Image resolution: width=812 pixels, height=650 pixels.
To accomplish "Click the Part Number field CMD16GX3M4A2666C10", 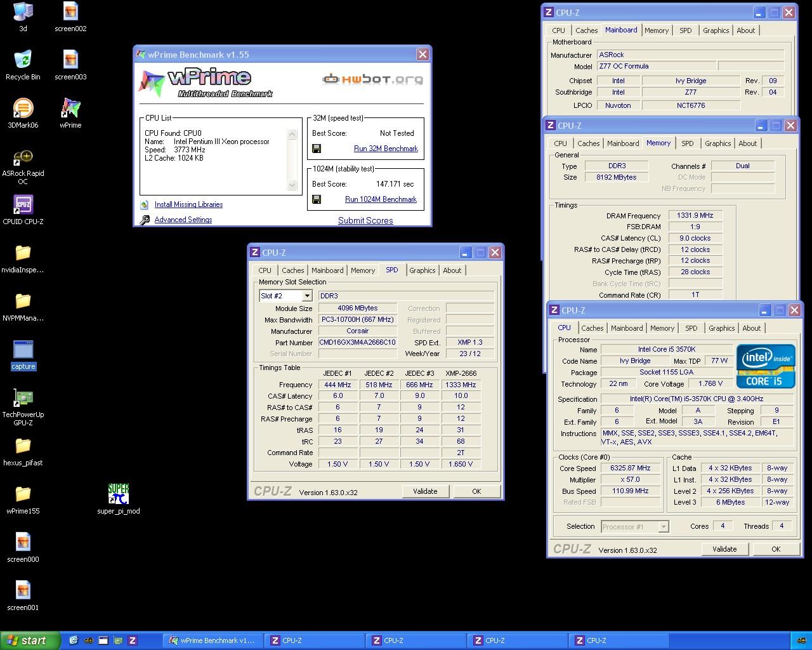I will (x=357, y=343).
